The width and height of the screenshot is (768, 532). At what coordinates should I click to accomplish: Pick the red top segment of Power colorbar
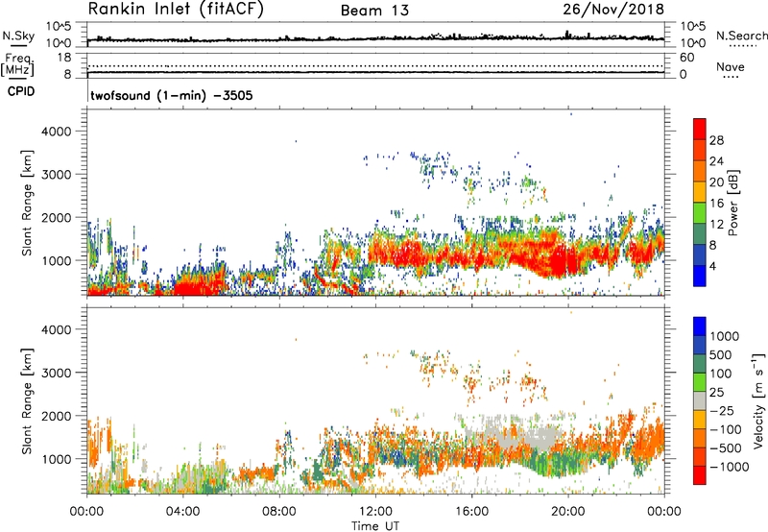(700, 129)
